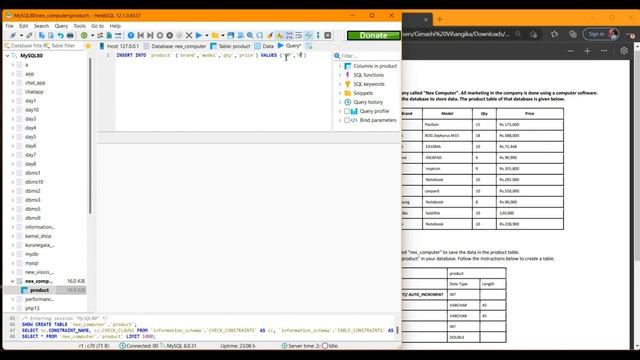This screenshot has height=360, width=640.
Task: Select the chat_app database
Action: pos(35,83)
